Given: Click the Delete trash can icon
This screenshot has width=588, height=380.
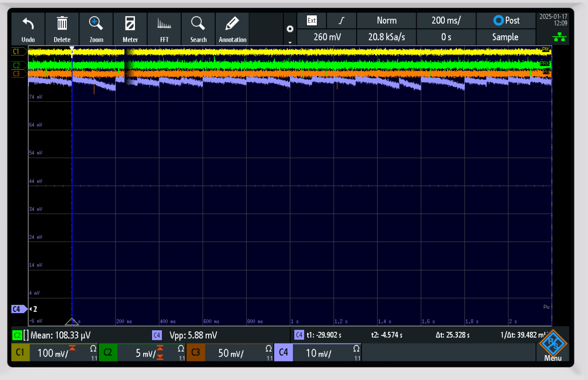Looking at the screenshot, I should [62, 24].
